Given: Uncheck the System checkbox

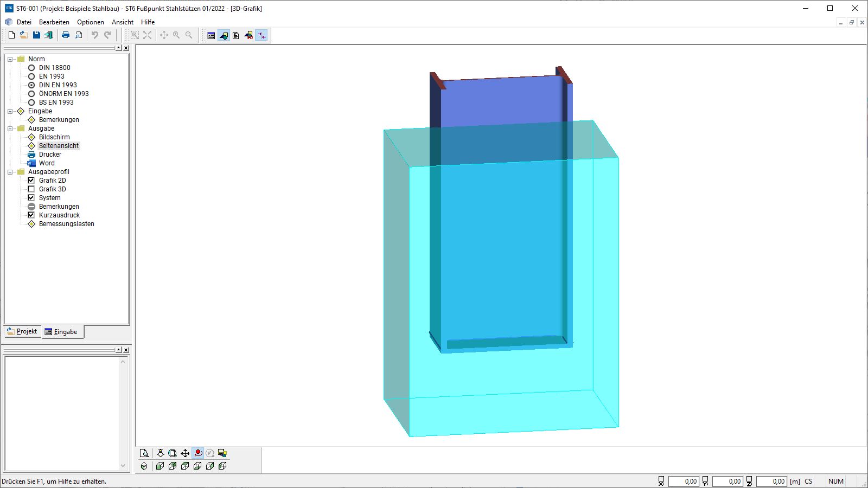Looking at the screenshot, I should [31, 198].
